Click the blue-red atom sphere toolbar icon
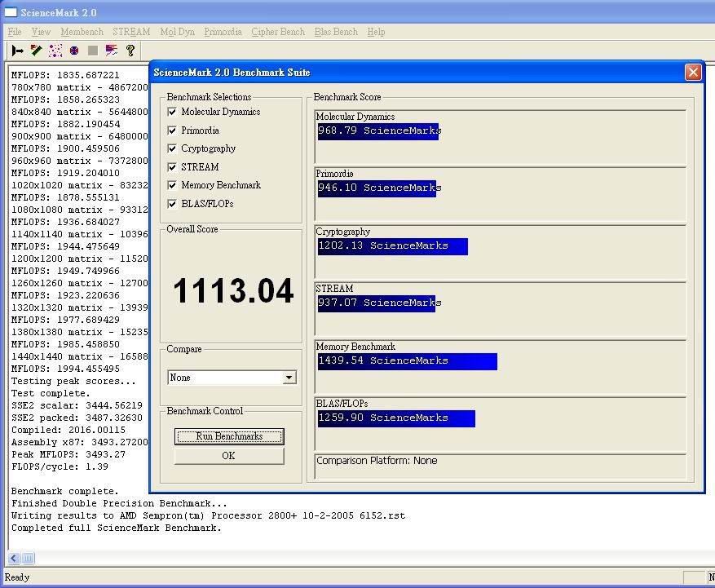715x588 pixels. coord(74,51)
